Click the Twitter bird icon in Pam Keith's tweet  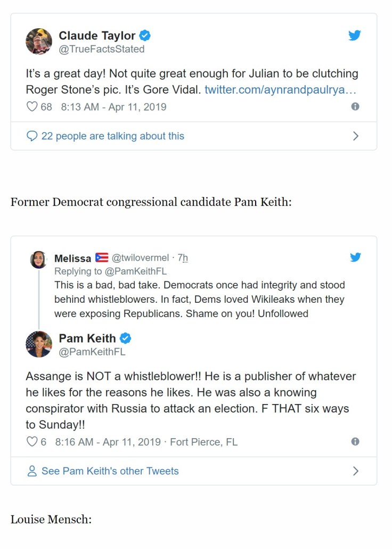(x=355, y=257)
